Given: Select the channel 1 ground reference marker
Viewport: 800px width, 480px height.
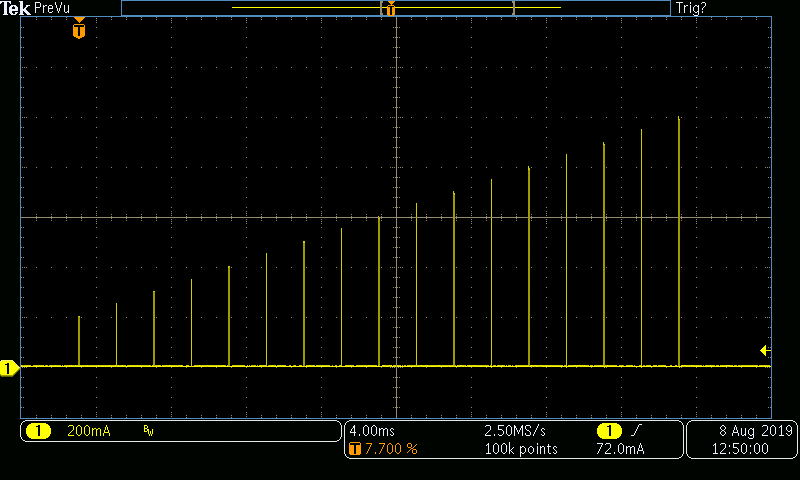Looking at the screenshot, I should pyautogui.click(x=9, y=368).
